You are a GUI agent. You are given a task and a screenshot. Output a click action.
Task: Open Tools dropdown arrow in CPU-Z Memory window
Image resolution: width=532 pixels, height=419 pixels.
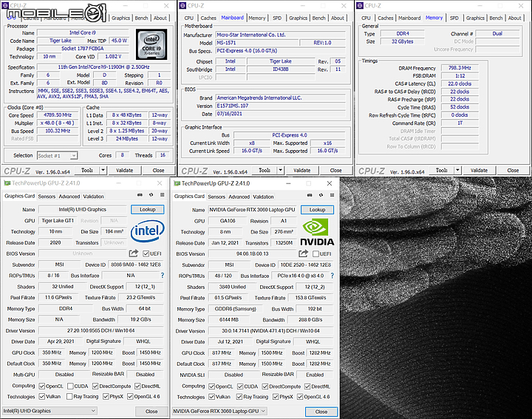pyautogui.click(x=457, y=170)
